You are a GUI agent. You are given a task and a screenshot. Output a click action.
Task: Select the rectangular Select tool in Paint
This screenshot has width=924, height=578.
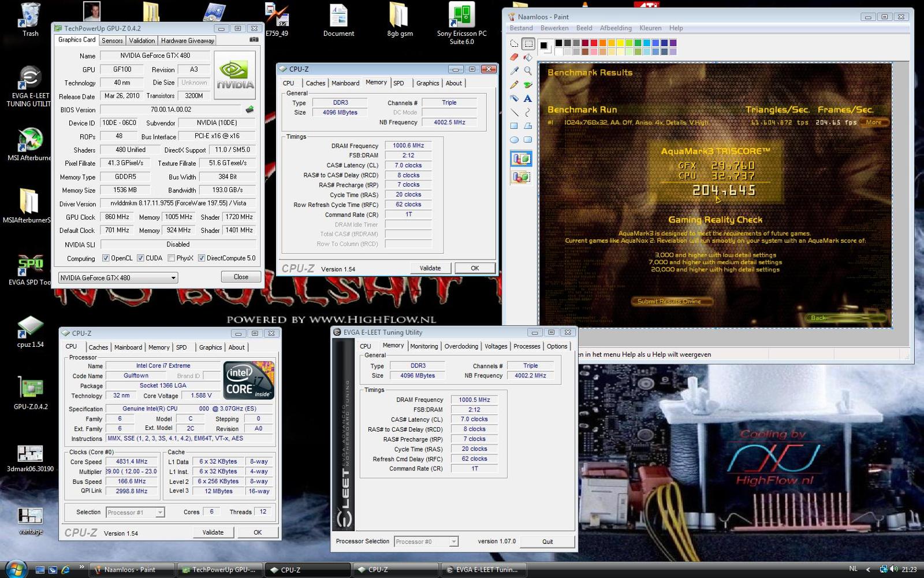tap(528, 43)
